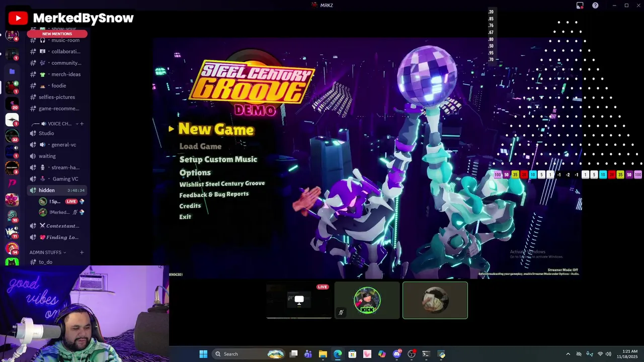
Task: Open Terminal from the taskbar
Action: (x=426, y=354)
